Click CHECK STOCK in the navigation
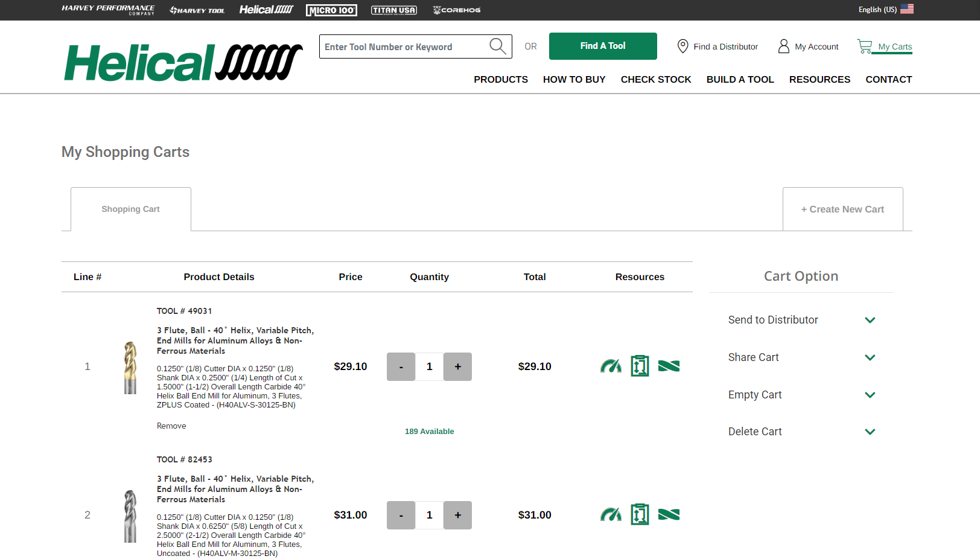This screenshot has width=980, height=559. tap(655, 79)
